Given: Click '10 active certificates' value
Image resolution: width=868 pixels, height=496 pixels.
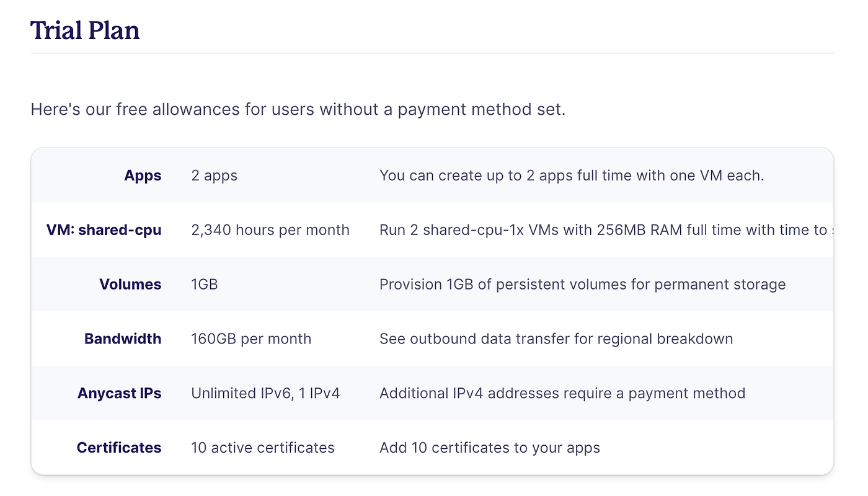Looking at the screenshot, I should [x=263, y=448].
